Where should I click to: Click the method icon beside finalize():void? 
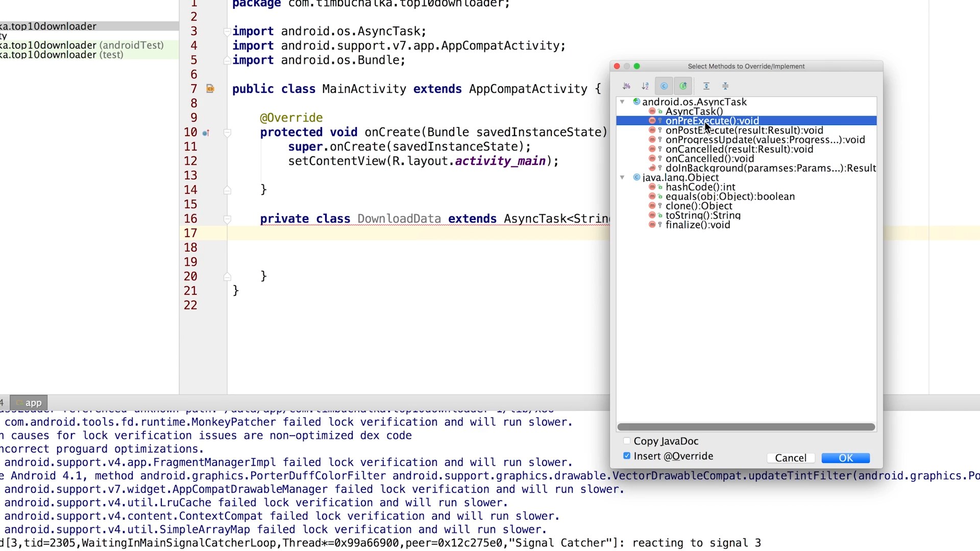click(652, 225)
